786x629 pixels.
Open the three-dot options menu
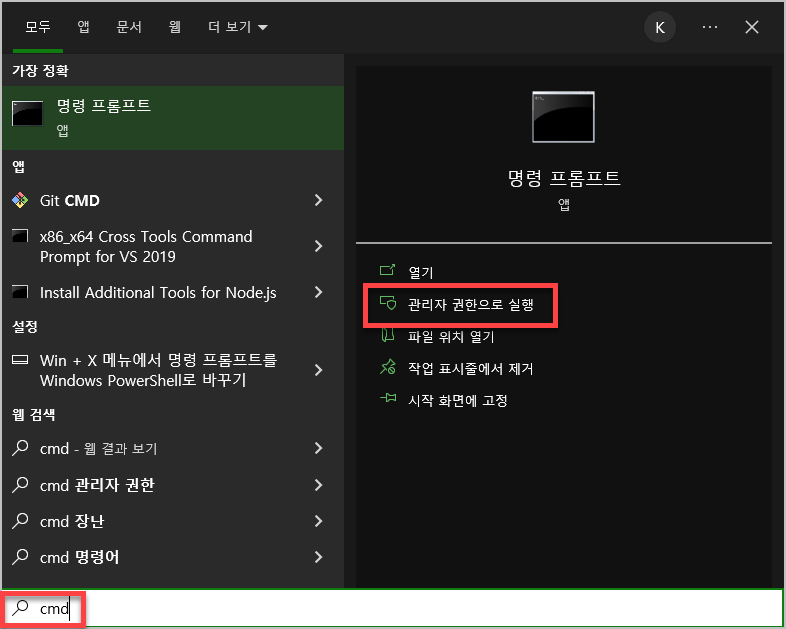(x=710, y=27)
